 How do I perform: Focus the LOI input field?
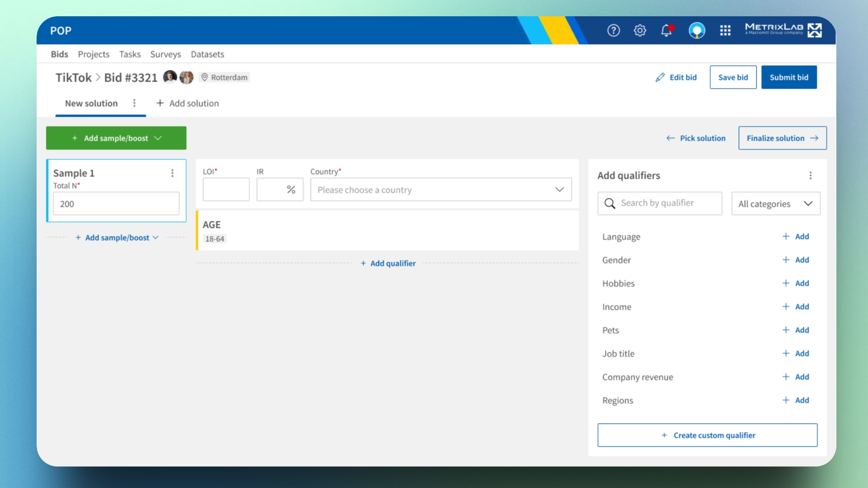pyautogui.click(x=226, y=189)
